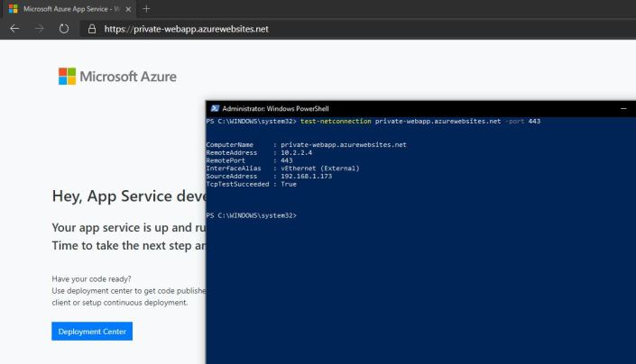
Task: Click the 'Your app service is up' text
Action: coord(129,228)
